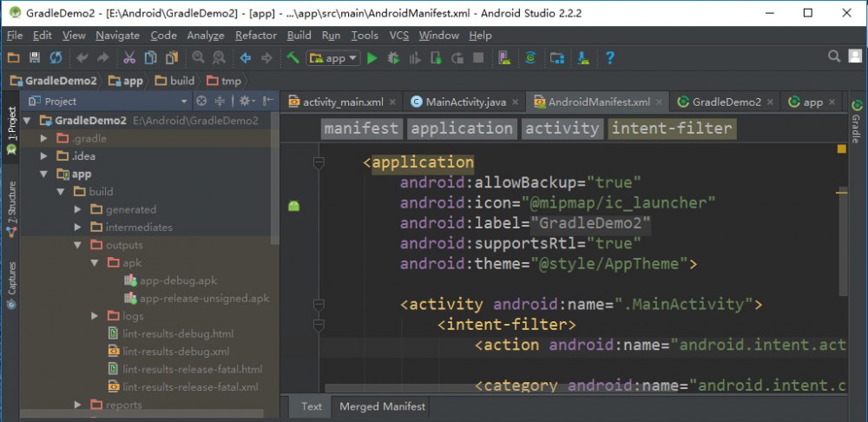Click Attach debugger to Android process icon

(x=437, y=57)
